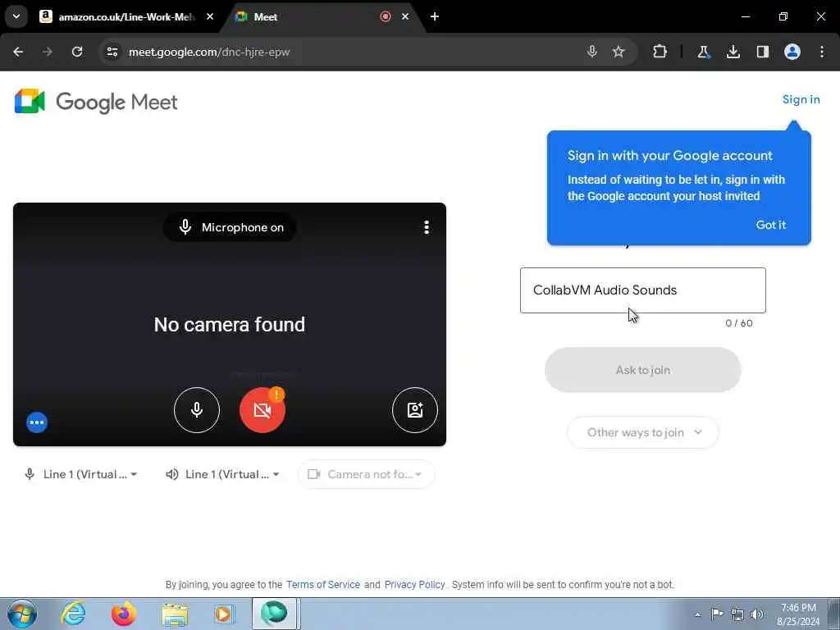Viewport: 840px width, 630px height.
Task: Go back to the previous page
Action: pos(18,52)
